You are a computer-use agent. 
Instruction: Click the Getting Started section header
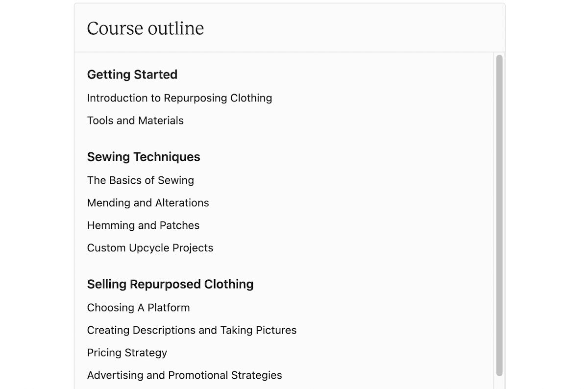[x=132, y=74]
